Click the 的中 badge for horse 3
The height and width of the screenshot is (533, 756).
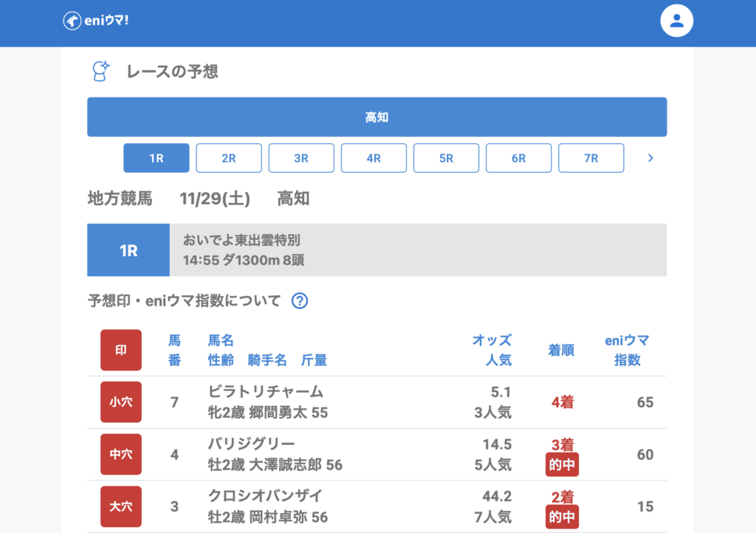[x=562, y=517]
